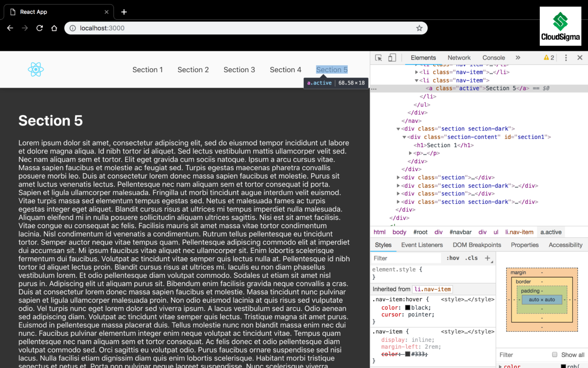Enable the Show all checkbox
588x368 pixels.
point(555,355)
